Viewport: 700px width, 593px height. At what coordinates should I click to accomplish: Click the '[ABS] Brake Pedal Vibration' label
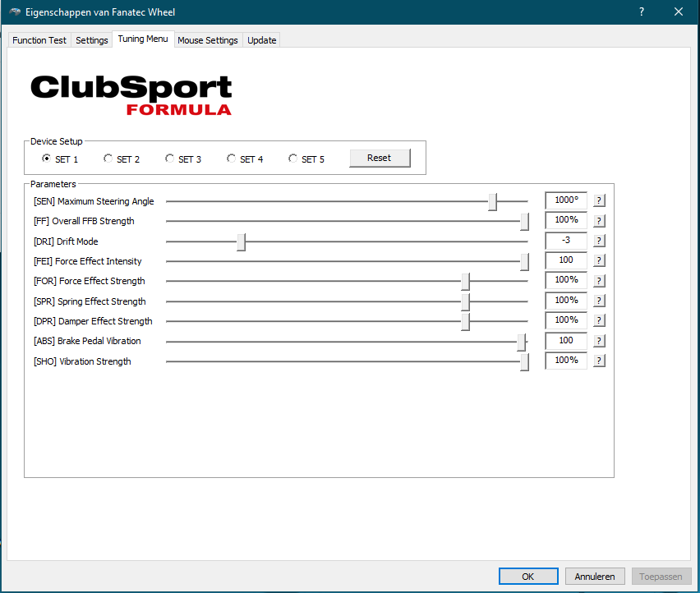click(x=87, y=341)
